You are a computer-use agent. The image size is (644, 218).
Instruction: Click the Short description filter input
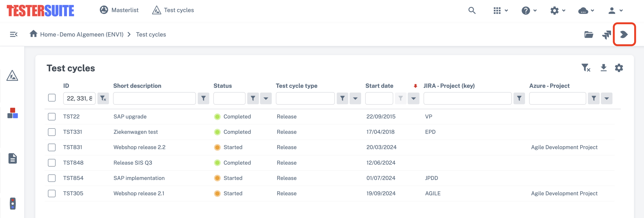(x=154, y=98)
